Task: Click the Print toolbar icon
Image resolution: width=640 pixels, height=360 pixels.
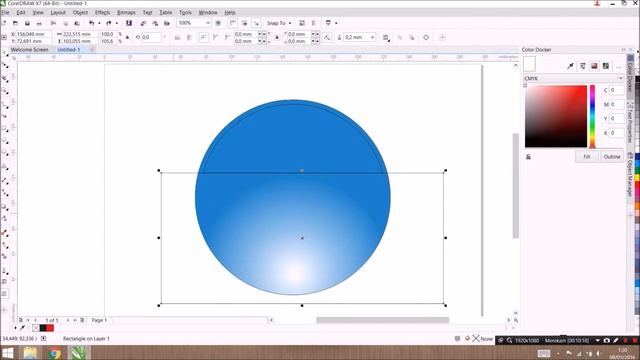Action: (x=39, y=23)
